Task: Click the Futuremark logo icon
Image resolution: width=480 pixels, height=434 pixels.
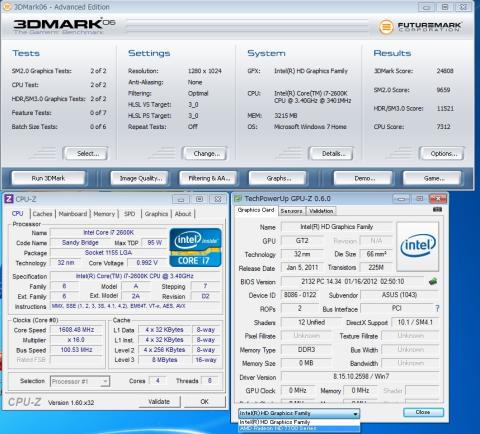Action: [x=386, y=27]
